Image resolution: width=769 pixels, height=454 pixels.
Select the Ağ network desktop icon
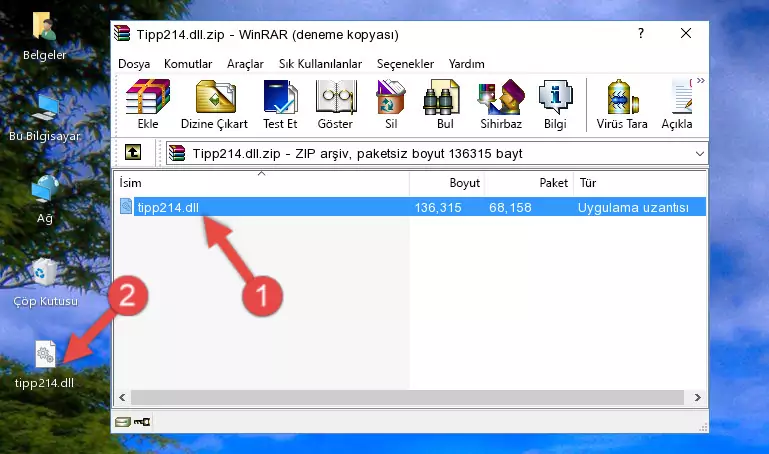[x=45, y=200]
